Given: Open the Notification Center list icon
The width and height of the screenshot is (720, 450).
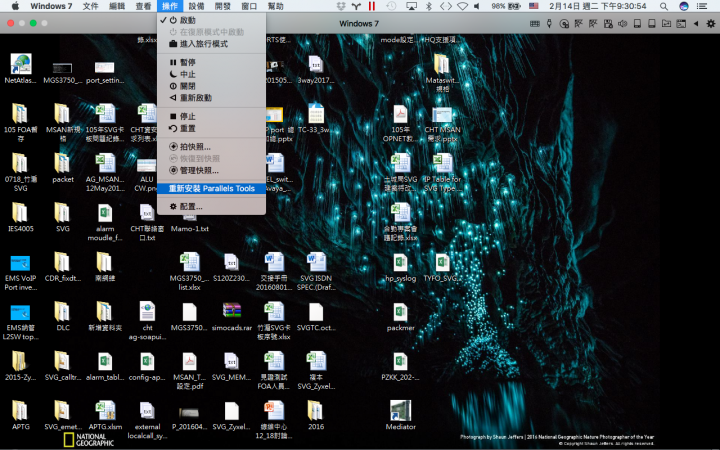Looking at the screenshot, I should (702, 6).
